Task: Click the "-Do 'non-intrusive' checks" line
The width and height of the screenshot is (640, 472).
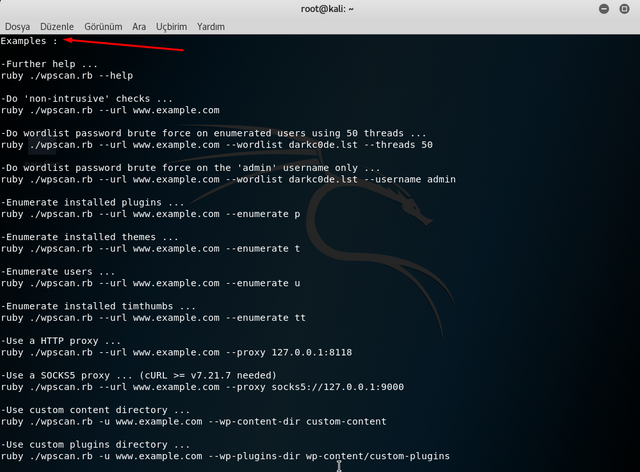Action: click(87, 99)
